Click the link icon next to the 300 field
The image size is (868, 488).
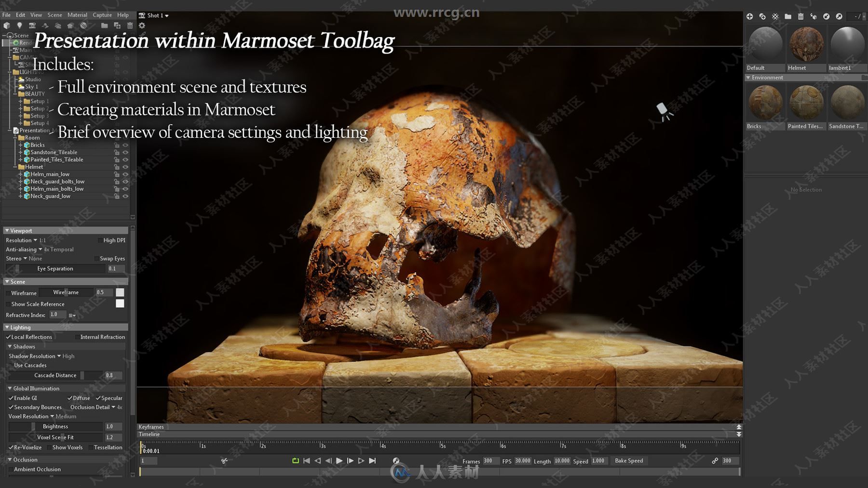tap(715, 461)
